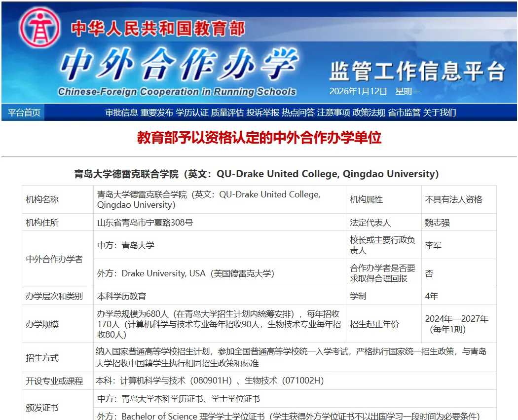Image resolution: width=518 pixels, height=420 pixels.
Task: Click the 招生起止年份 label
Action: (x=374, y=324)
